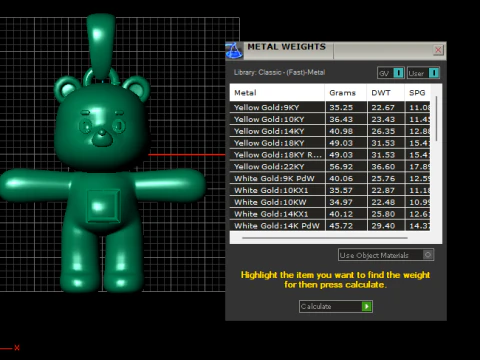Click the vertical scrollbar of metals table
480x360 pixels.
[x=436, y=118]
